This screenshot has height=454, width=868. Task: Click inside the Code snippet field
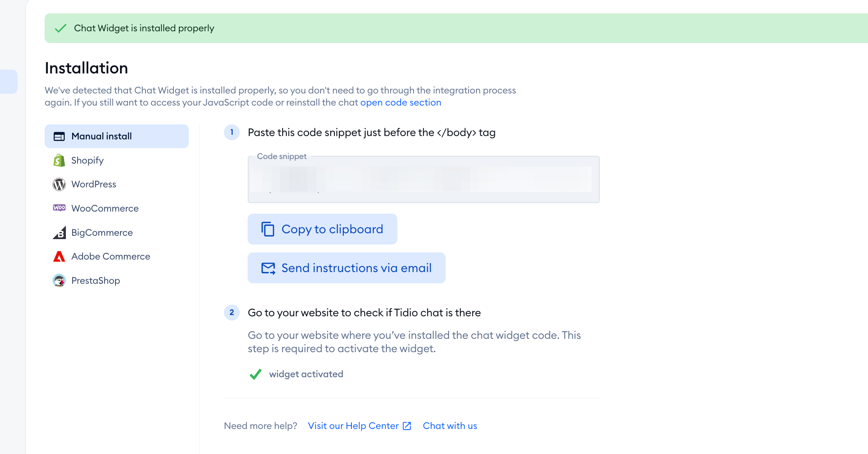click(x=424, y=180)
